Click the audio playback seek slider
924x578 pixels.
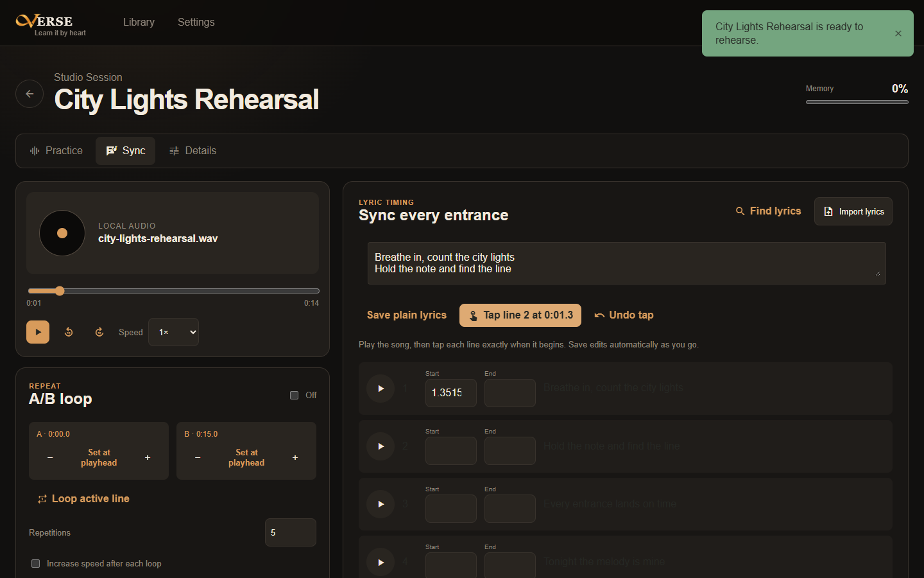(x=173, y=291)
